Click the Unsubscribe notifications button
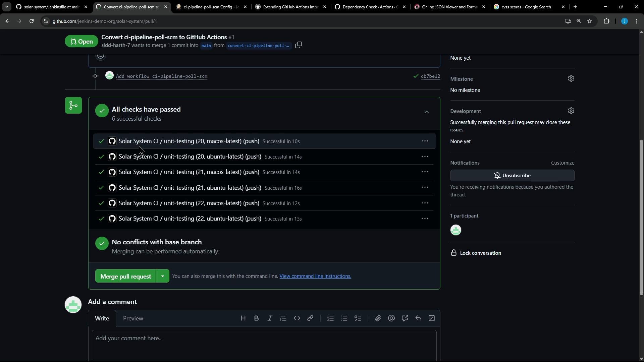Screen dimensions: 644x362 coord(512,176)
